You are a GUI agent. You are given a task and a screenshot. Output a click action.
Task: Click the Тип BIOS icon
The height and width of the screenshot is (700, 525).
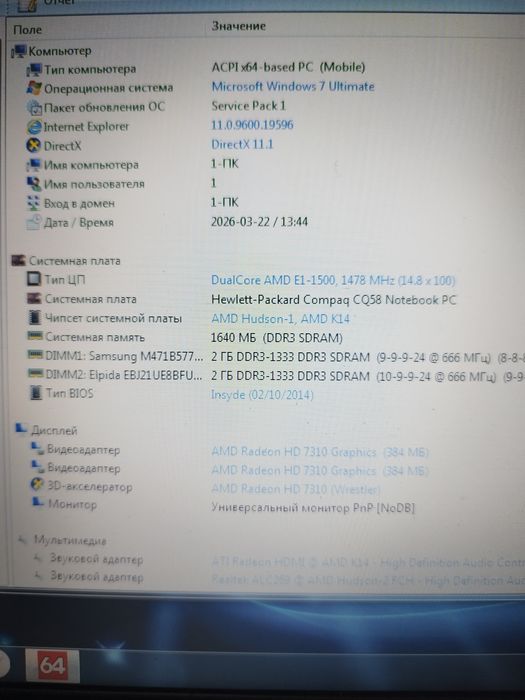(x=36, y=393)
